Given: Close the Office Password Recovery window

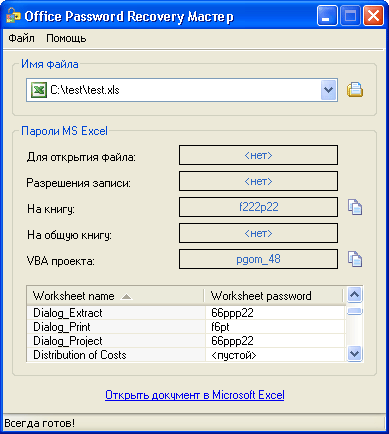Looking at the screenshot, I should tap(373, 16).
